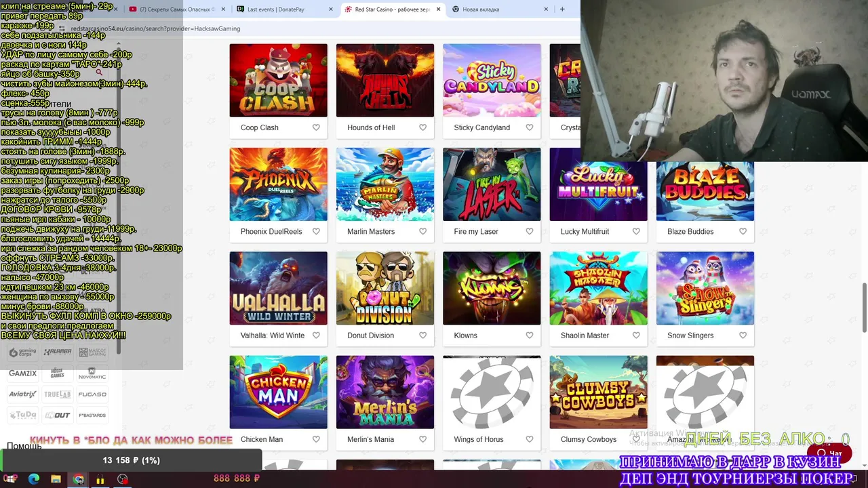Open Wings of Horus placeholder thumbnail
Viewport: 868px width, 488px height.
492,392
